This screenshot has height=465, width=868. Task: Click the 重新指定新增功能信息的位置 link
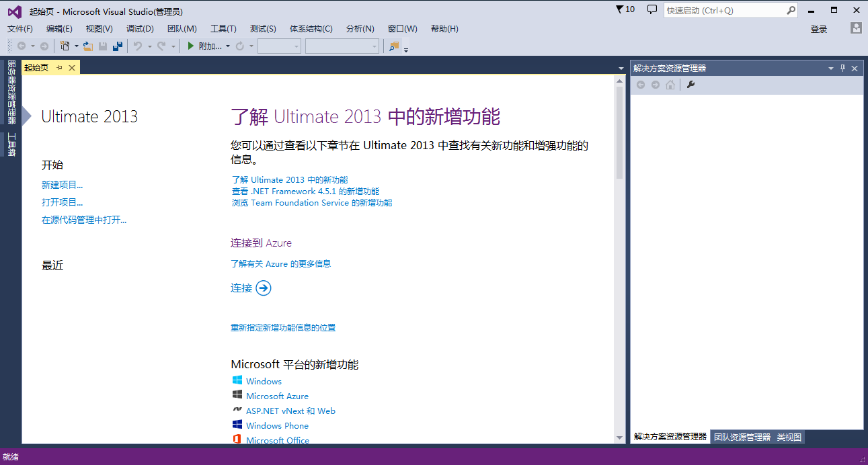pos(283,327)
